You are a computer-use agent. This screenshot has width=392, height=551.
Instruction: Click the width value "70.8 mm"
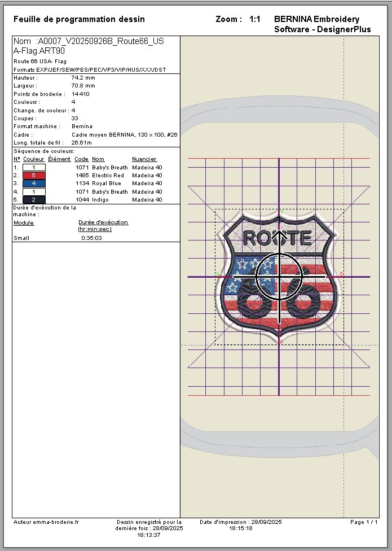[83, 86]
